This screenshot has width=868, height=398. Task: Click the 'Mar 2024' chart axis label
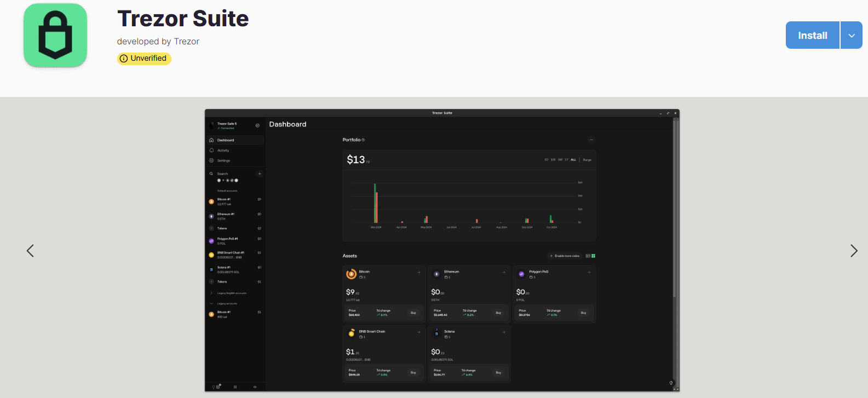pos(376,227)
